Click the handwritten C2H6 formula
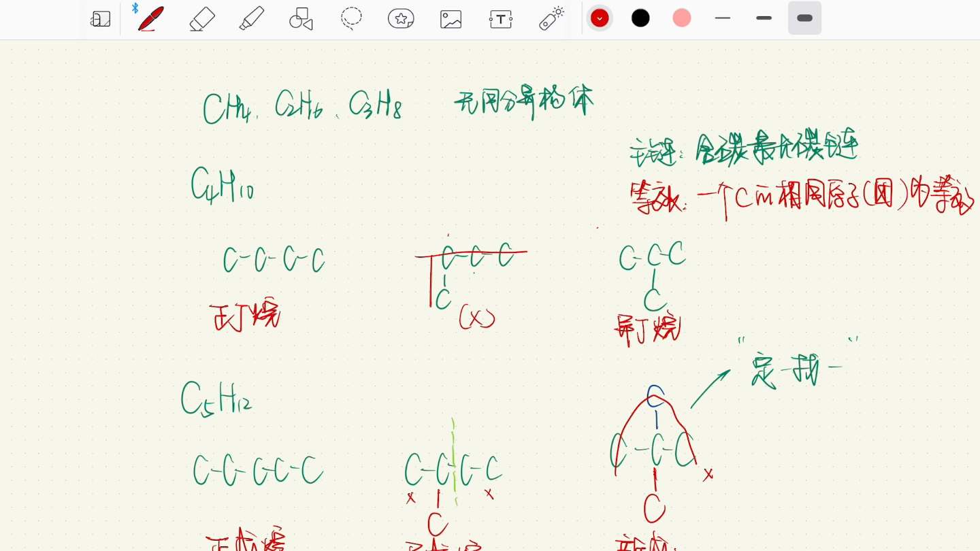980x551 pixels. [x=299, y=105]
